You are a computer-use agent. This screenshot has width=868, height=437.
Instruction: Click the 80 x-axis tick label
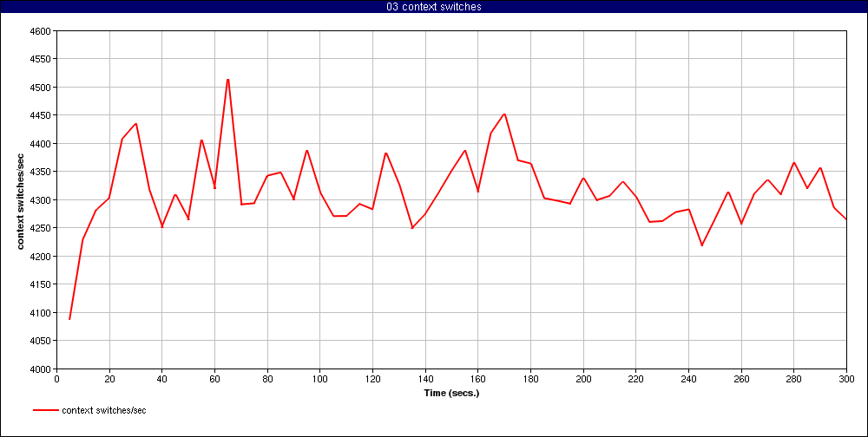pos(267,379)
